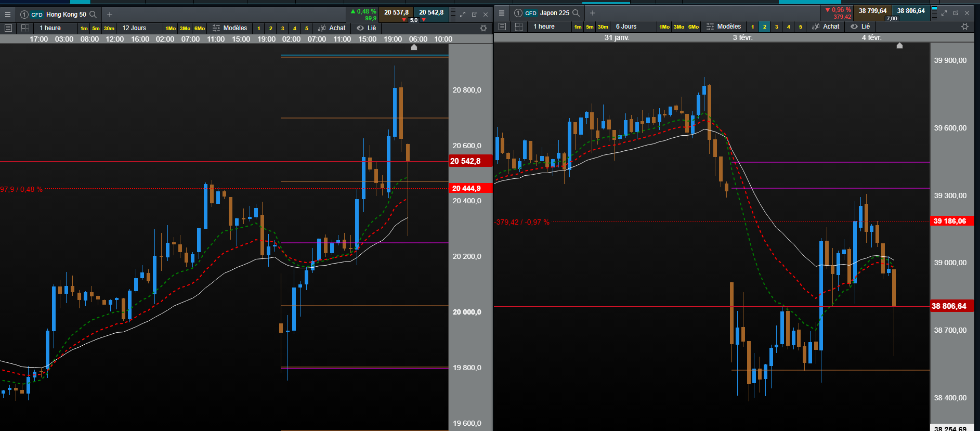Image resolution: width=980 pixels, height=431 pixels.
Task: Expand Hong Kong 50 chart to fullscreen
Action: pyautogui.click(x=463, y=15)
